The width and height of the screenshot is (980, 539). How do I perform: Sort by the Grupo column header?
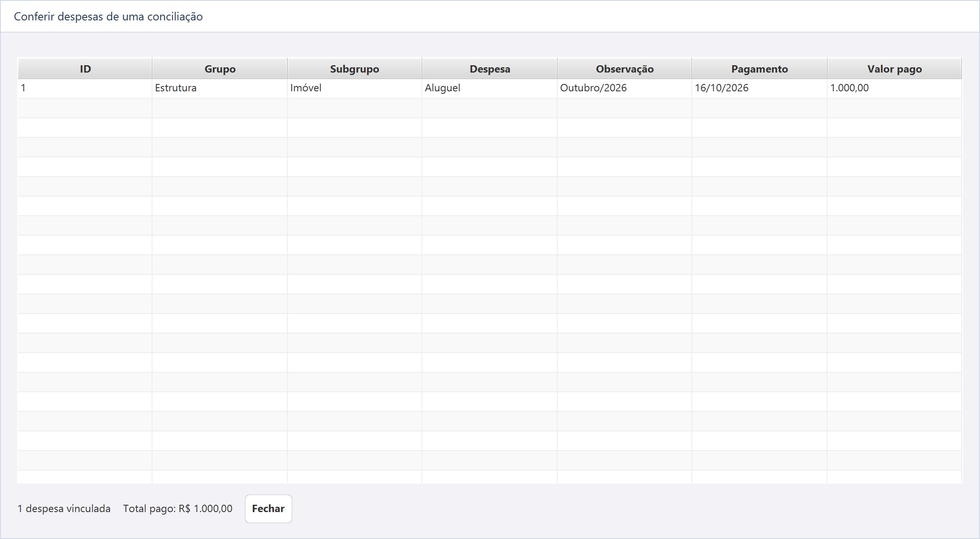[x=220, y=68]
